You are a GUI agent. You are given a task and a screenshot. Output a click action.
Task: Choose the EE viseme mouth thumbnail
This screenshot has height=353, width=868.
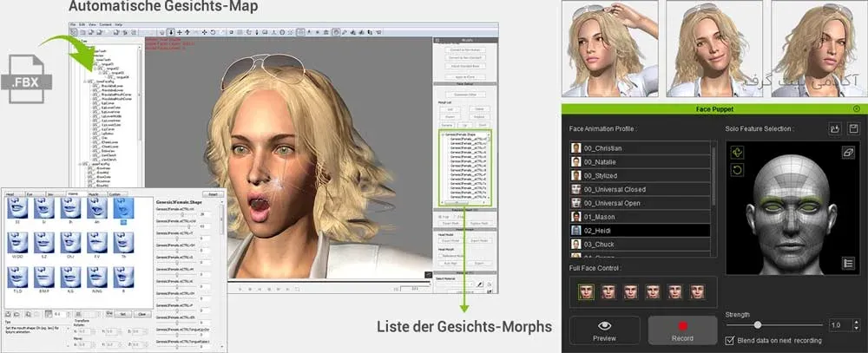(16, 208)
